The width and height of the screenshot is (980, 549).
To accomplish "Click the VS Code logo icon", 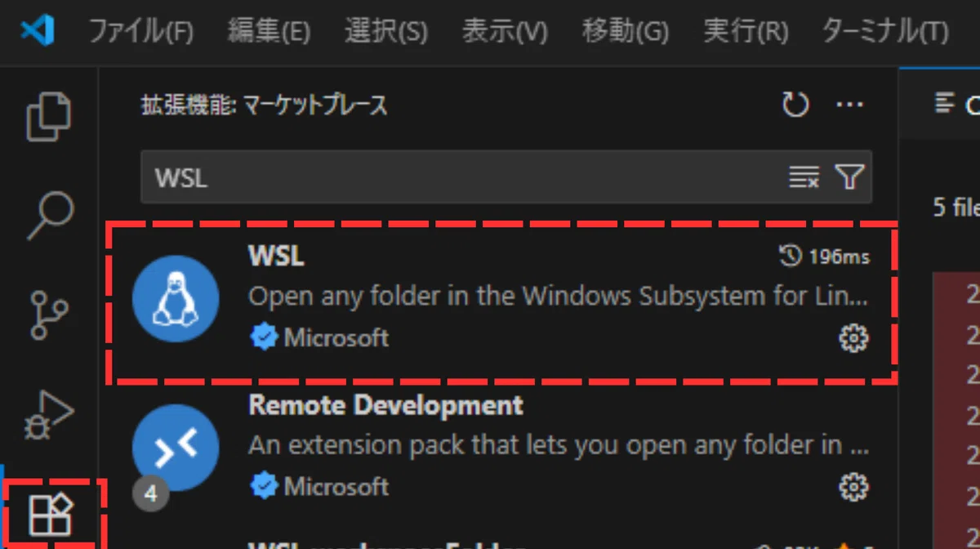I will point(38,32).
